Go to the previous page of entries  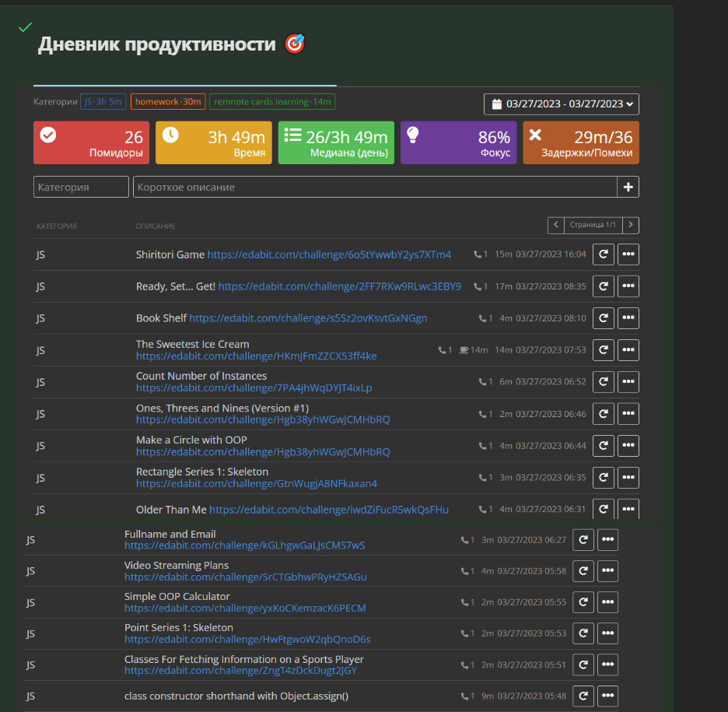pos(555,225)
